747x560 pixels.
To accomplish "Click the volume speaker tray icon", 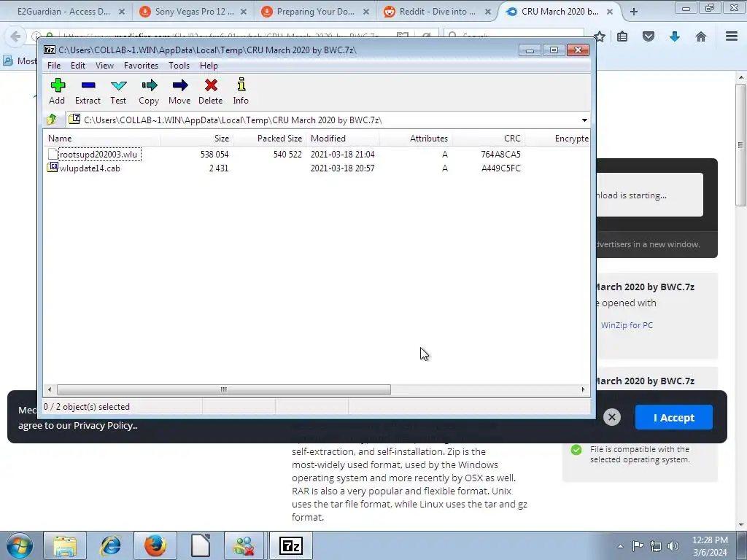I will pos(673,546).
